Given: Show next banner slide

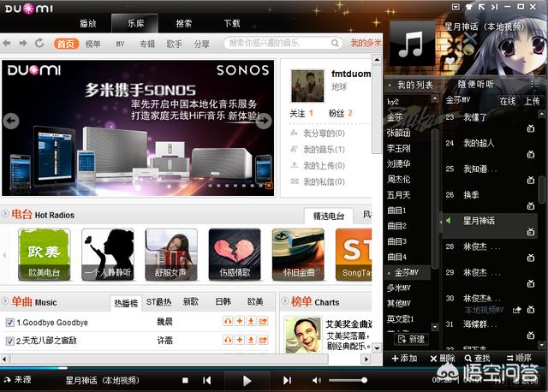Looking at the screenshot, I should click(265, 121).
